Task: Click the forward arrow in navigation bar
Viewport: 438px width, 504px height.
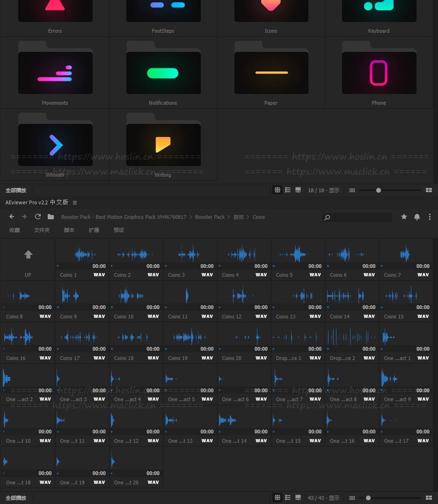Action: [x=24, y=217]
